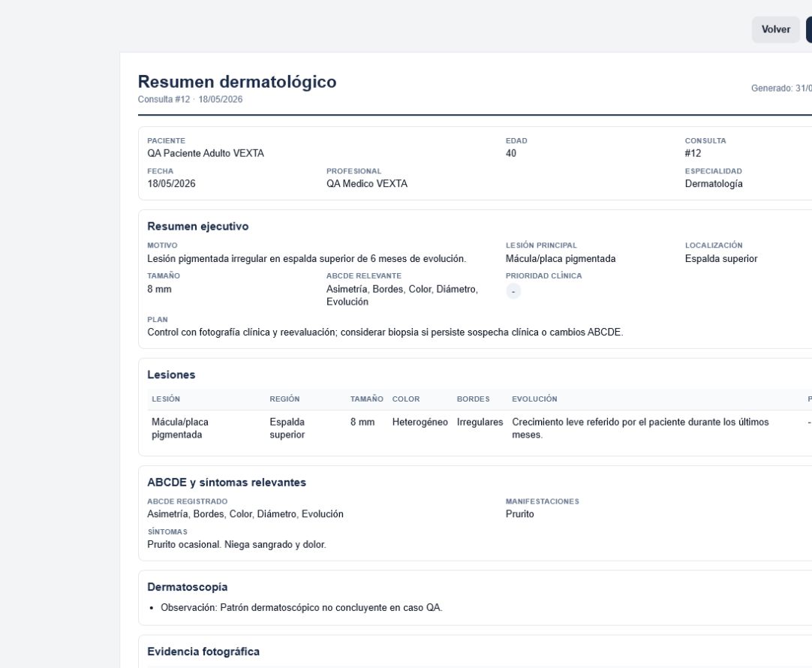Image resolution: width=812 pixels, height=668 pixels.
Task: Click the "Irregulares" borders cell
Action: point(480,423)
